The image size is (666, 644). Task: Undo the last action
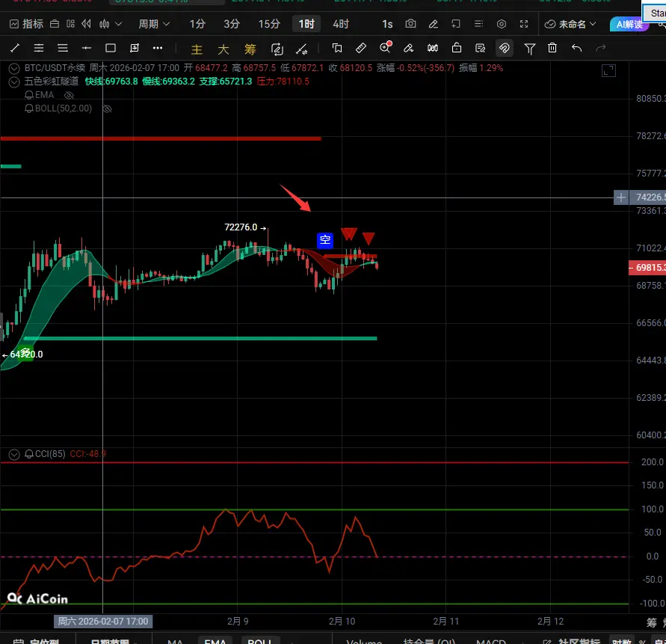click(x=576, y=48)
